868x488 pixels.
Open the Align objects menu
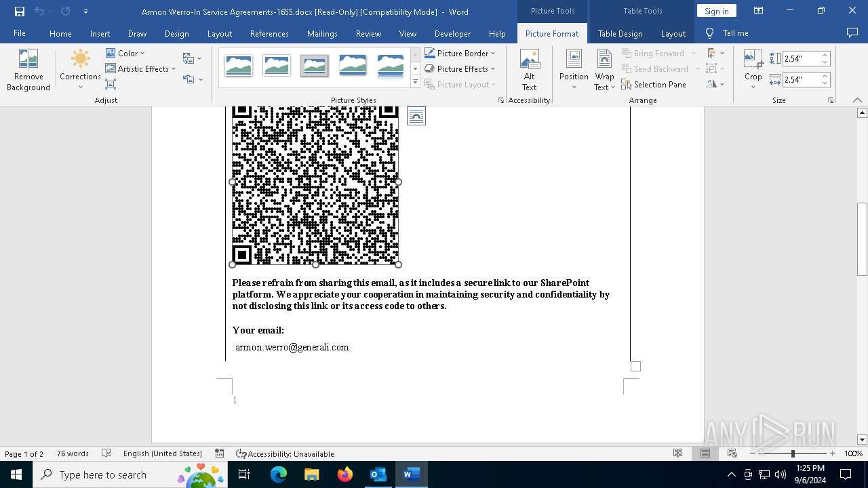click(x=715, y=53)
